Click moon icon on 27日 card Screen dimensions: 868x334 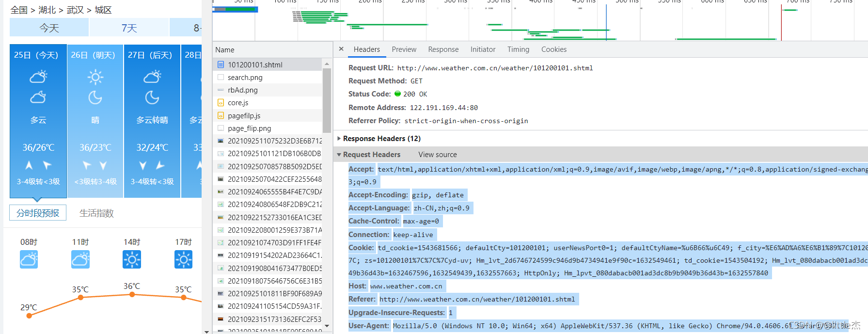point(152,98)
